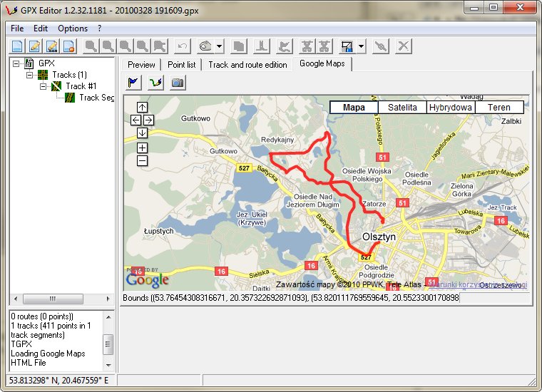Switch to the Point list tab
The width and height of the screenshot is (542, 392).
tap(181, 65)
